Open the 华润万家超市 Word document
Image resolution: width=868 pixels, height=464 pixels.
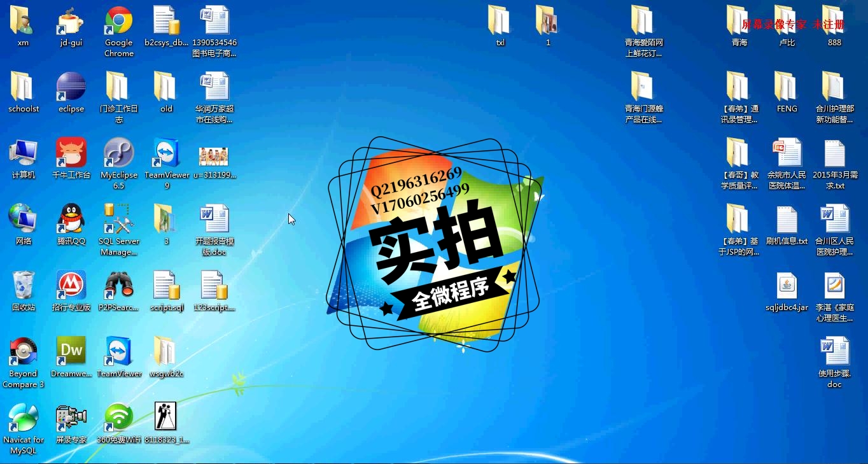click(x=214, y=87)
